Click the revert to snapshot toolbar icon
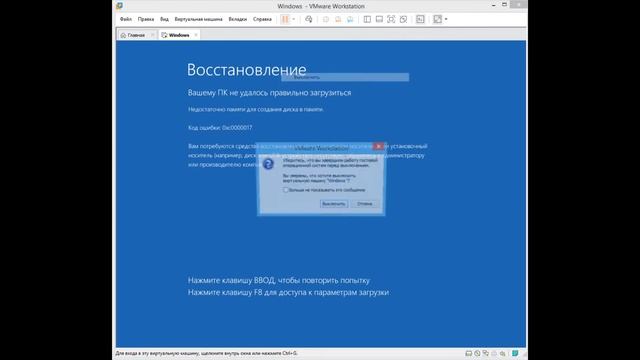Screen dimensions: 640x360 (338, 19)
